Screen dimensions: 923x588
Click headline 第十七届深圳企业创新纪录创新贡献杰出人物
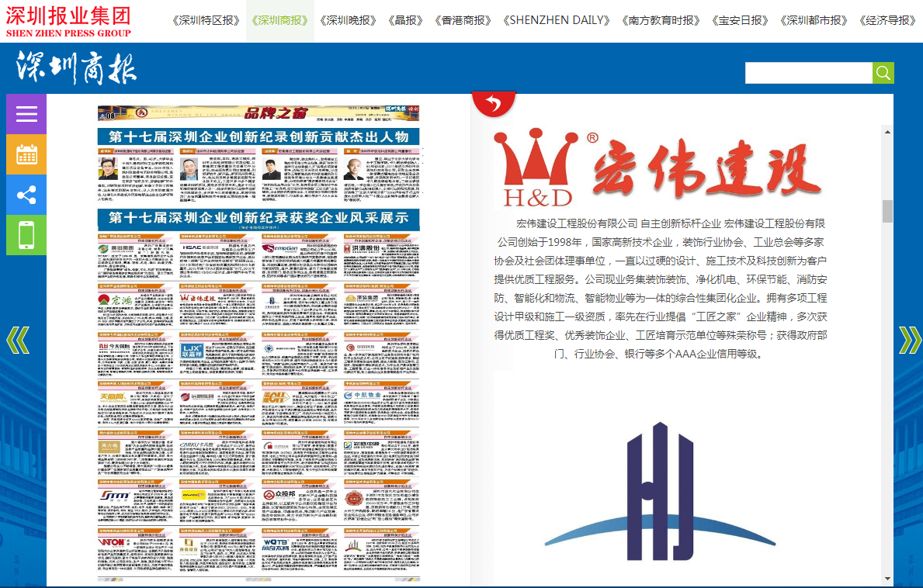[x=259, y=137]
